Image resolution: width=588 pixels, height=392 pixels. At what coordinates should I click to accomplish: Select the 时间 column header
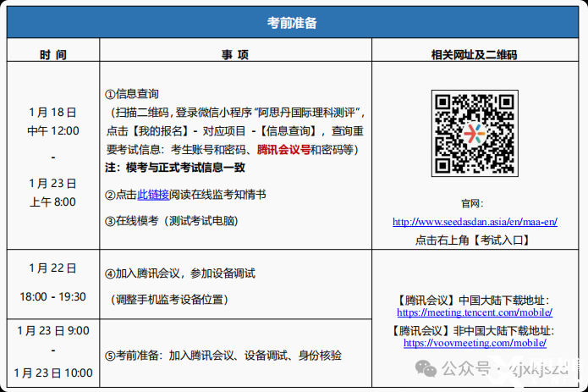pos(53,55)
